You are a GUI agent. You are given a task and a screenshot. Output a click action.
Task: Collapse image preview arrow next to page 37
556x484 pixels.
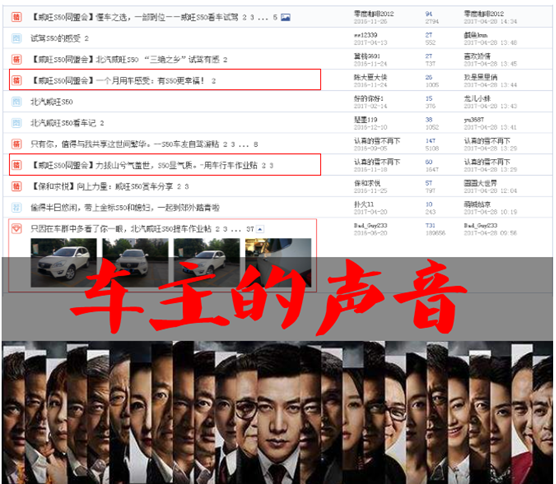pyautogui.click(x=260, y=229)
